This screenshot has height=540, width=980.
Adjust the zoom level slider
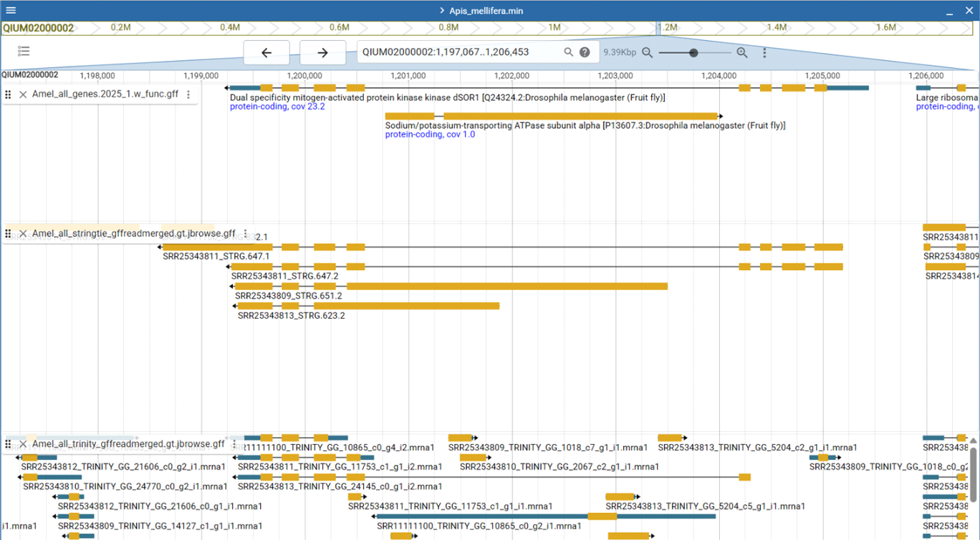pos(693,52)
